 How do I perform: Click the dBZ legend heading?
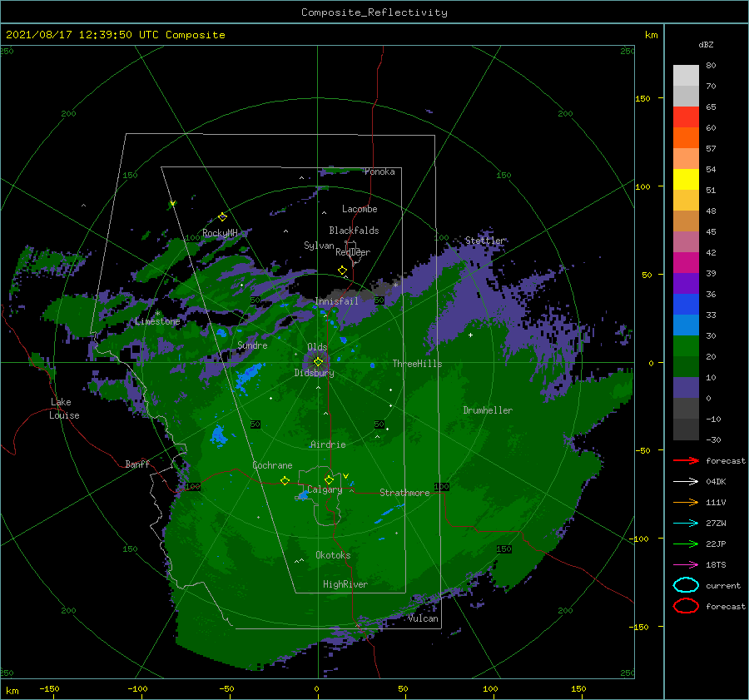706,45
